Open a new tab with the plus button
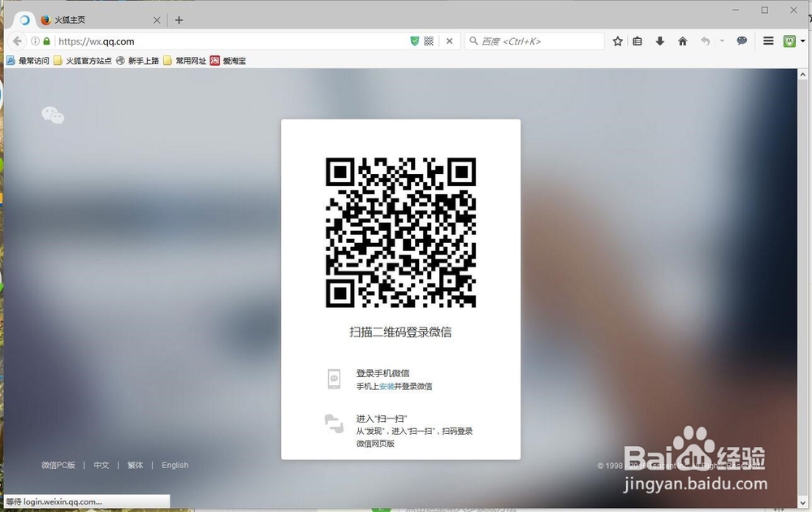Image resolution: width=812 pixels, height=512 pixels. tap(179, 20)
